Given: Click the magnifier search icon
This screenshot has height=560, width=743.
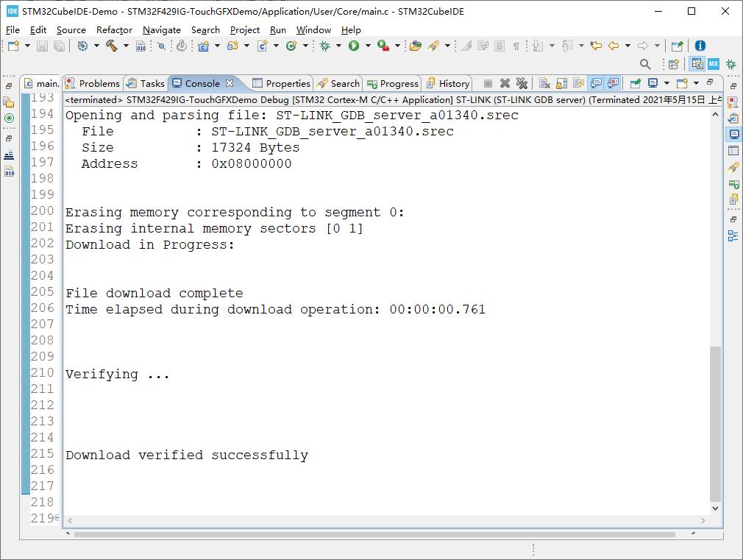Looking at the screenshot, I should pos(645,63).
